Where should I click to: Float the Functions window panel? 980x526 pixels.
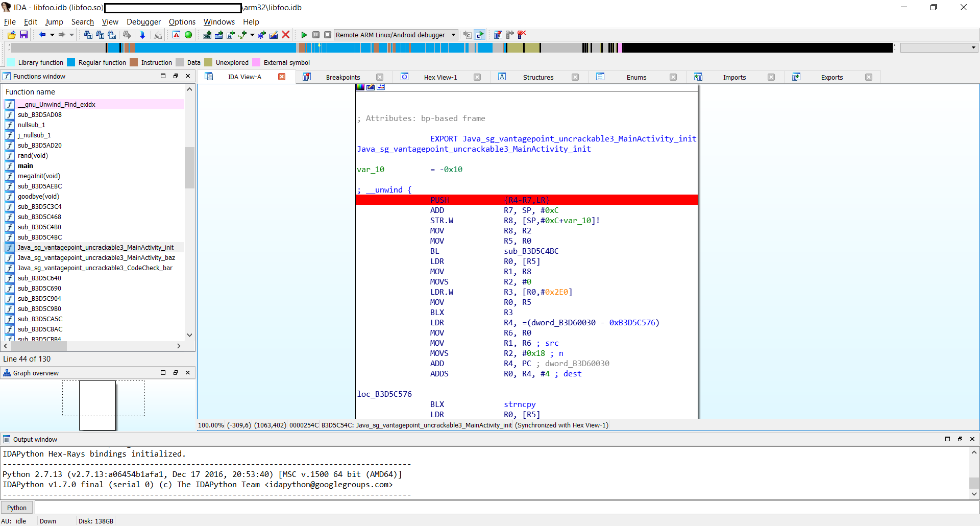click(x=176, y=76)
